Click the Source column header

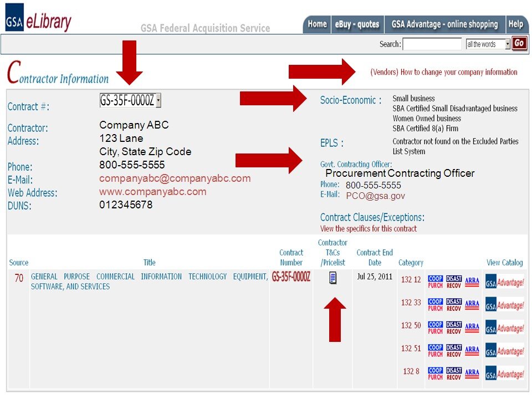click(19, 263)
